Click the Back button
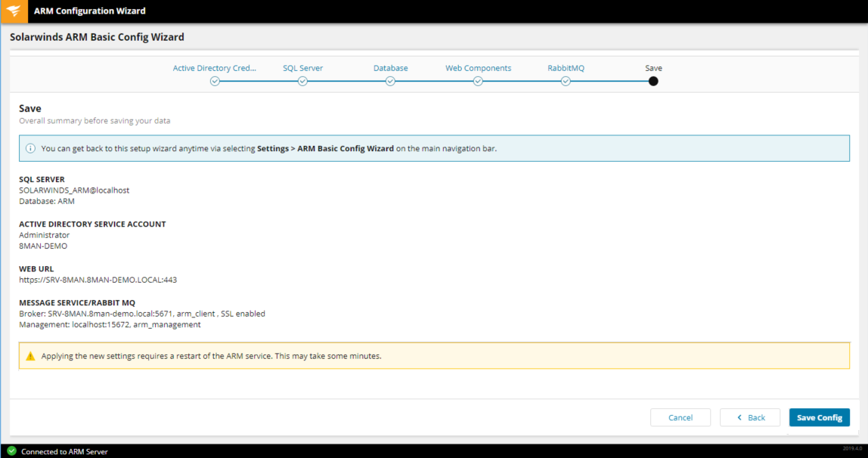Screen dimensions: 868x458 pyautogui.click(x=749, y=418)
